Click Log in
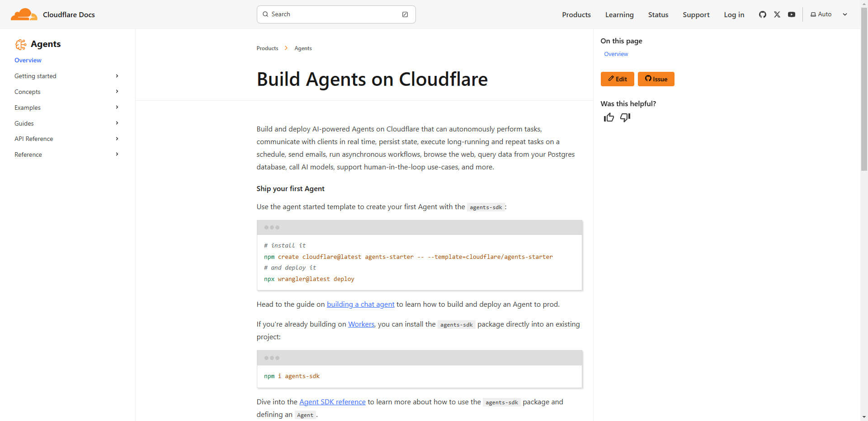The height and width of the screenshot is (421, 868). click(x=734, y=14)
